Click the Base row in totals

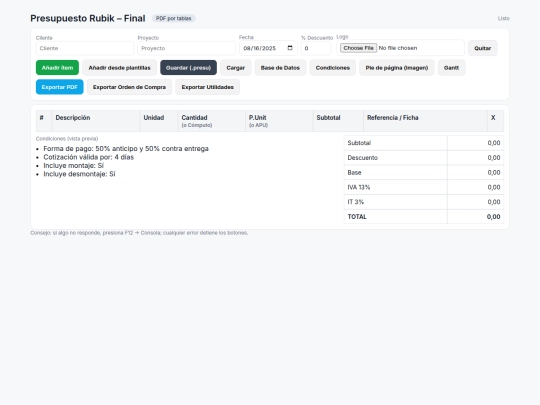pos(424,172)
